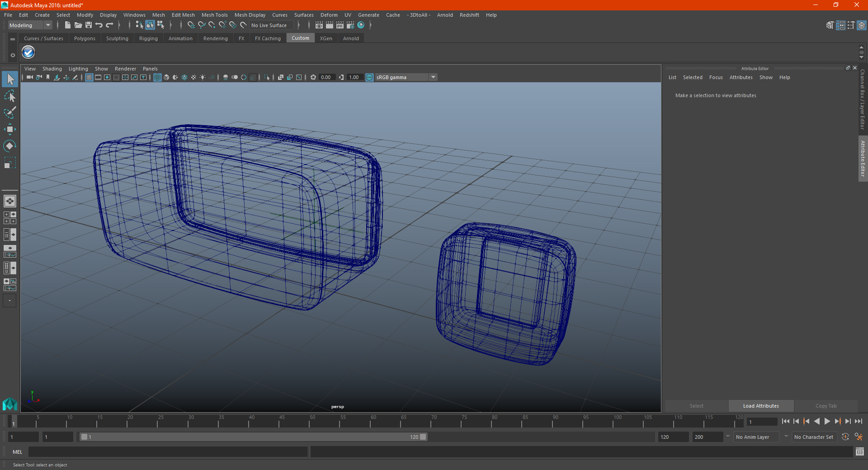Click the Copy Tab button

click(826, 406)
